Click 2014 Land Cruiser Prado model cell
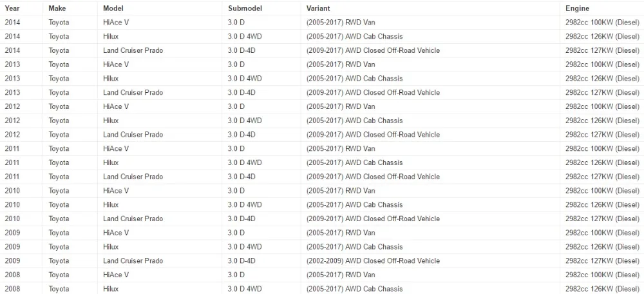Image resolution: width=644 pixels, height=294 pixels. pyautogui.click(x=133, y=50)
